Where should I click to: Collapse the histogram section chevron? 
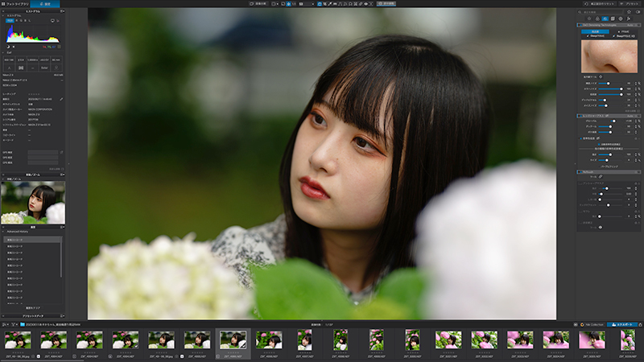click(x=3, y=15)
